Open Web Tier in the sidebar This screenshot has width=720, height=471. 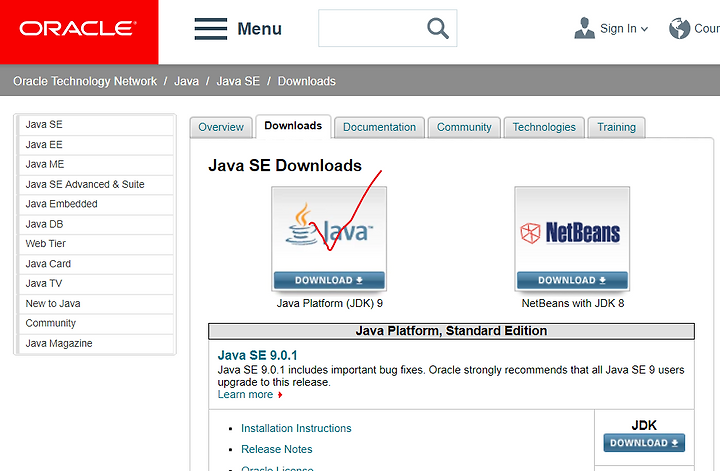click(x=95, y=244)
